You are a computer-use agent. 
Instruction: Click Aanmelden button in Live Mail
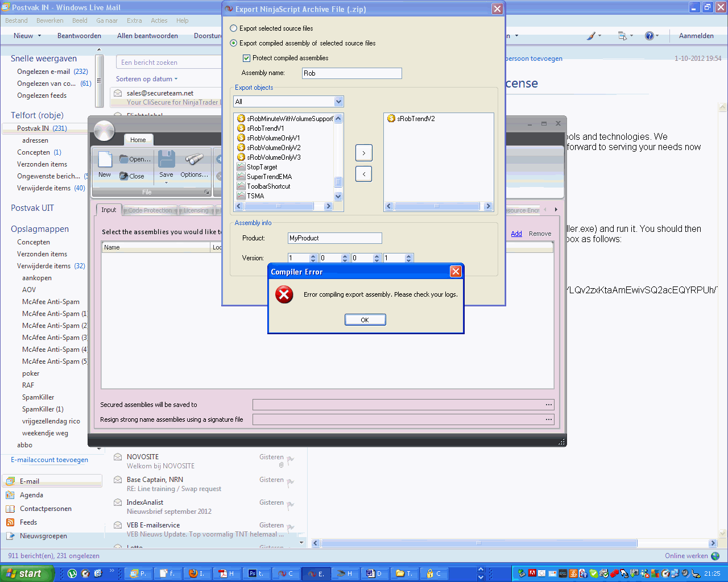click(x=696, y=36)
